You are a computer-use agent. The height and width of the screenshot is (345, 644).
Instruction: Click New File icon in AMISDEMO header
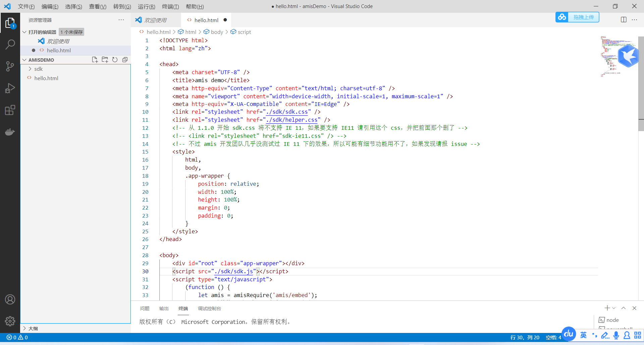click(95, 60)
